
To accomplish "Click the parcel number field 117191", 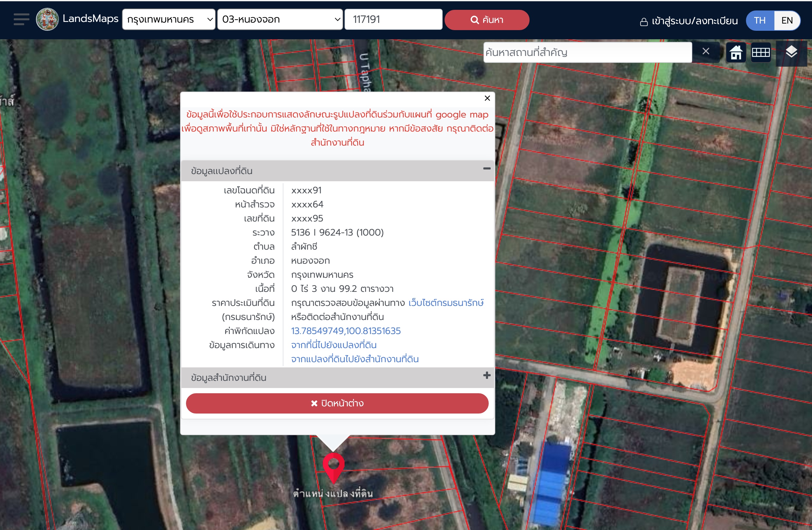I will coord(393,19).
